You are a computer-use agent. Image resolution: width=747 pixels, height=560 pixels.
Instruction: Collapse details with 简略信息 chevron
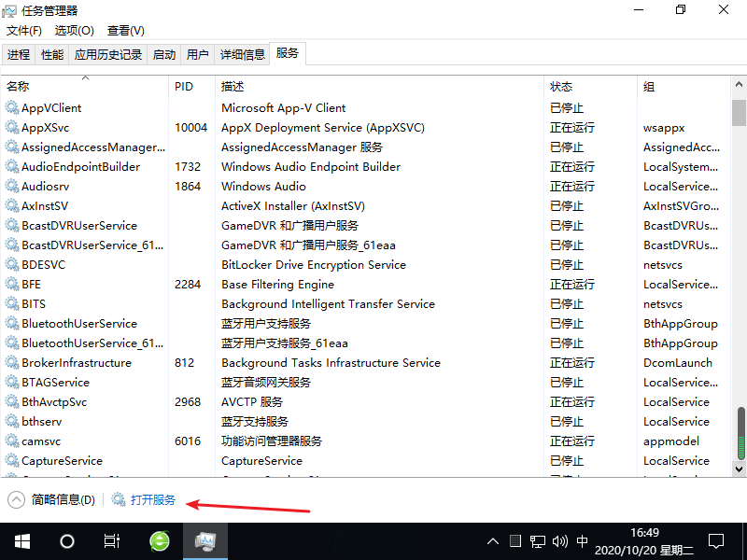pos(16,500)
